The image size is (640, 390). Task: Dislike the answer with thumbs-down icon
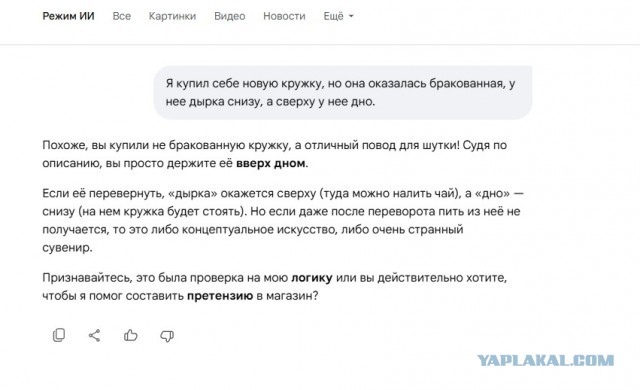pyautogui.click(x=167, y=336)
